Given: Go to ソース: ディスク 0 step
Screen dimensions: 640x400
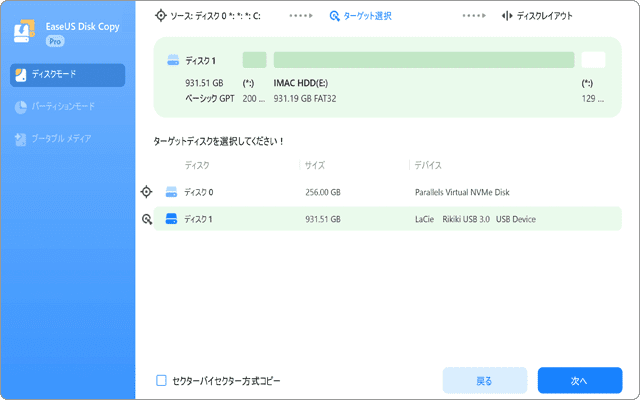Looking at the screenshot, I should point(215,16).
